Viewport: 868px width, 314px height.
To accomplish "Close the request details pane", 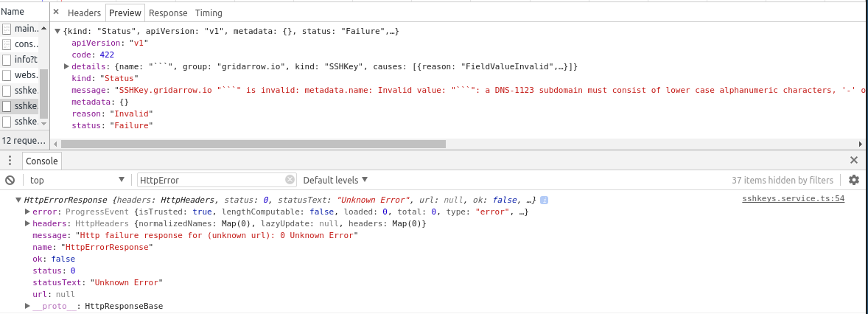I will 56,13.
